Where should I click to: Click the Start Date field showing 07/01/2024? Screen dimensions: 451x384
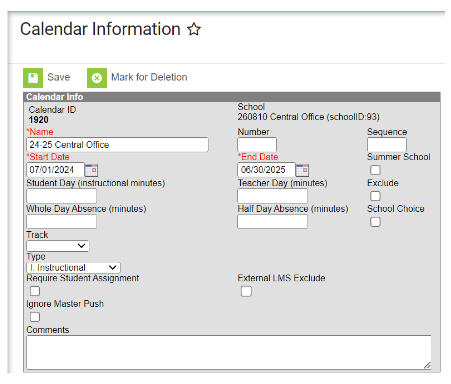[55, 170]
